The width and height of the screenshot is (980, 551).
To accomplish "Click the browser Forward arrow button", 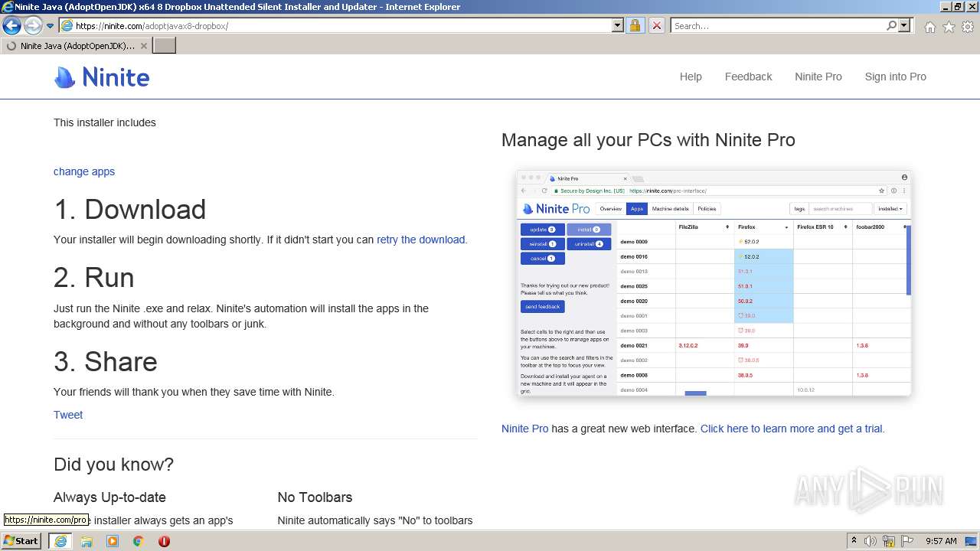I will coord(33,25).
